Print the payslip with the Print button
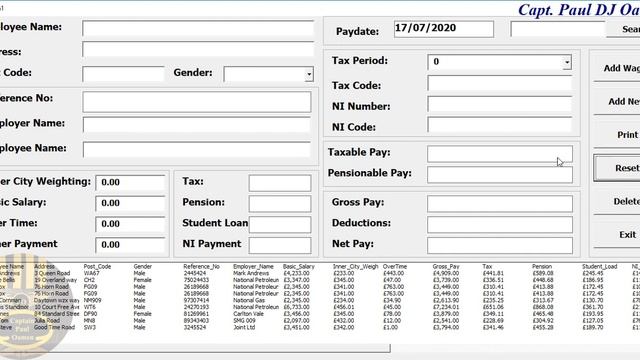The width and height of the screenshot is (640, 360). [x=617, y=135]
